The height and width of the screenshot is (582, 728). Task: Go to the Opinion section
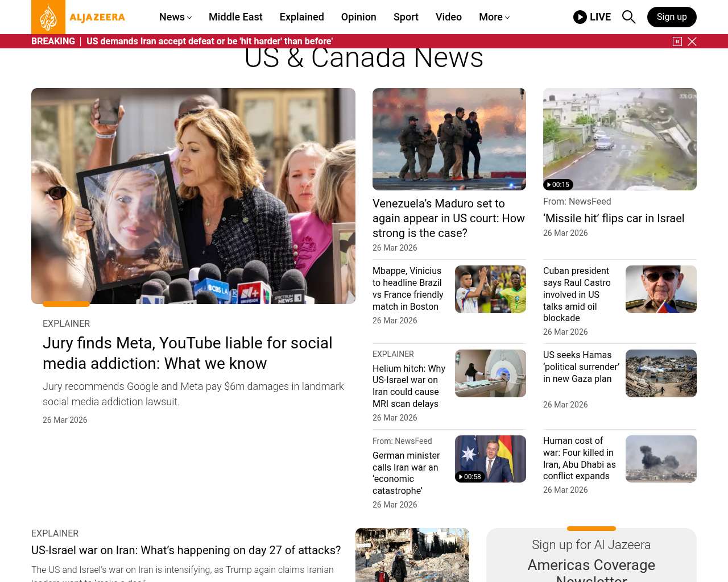click(x=359, y=17)
